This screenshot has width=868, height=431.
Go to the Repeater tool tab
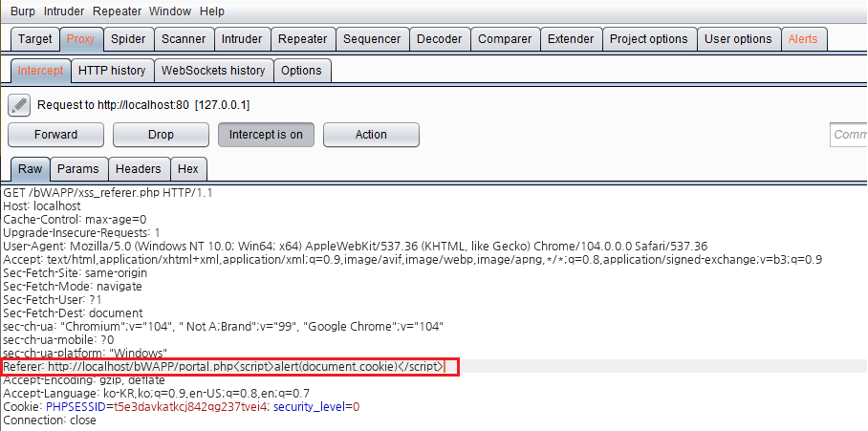coord(302,39)
